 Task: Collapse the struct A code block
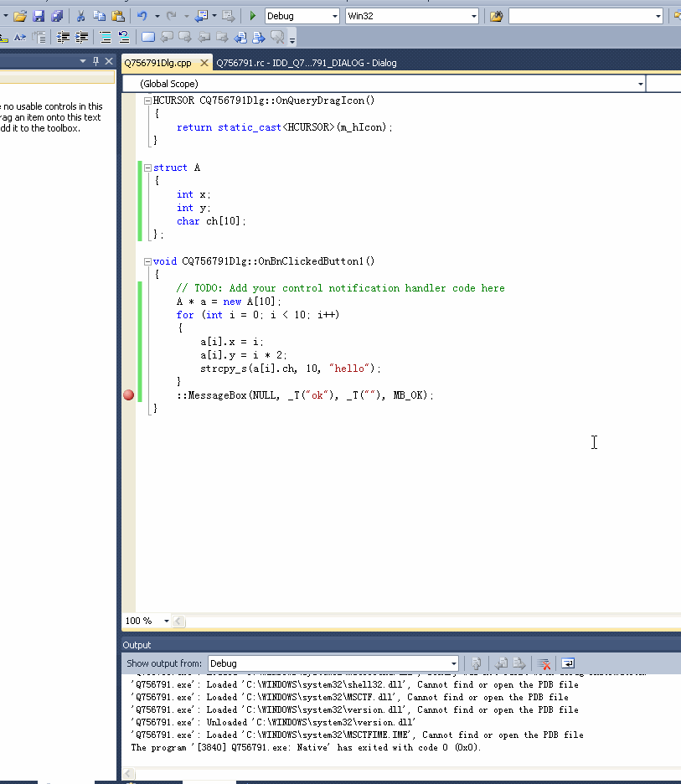[x=147, y=168]
